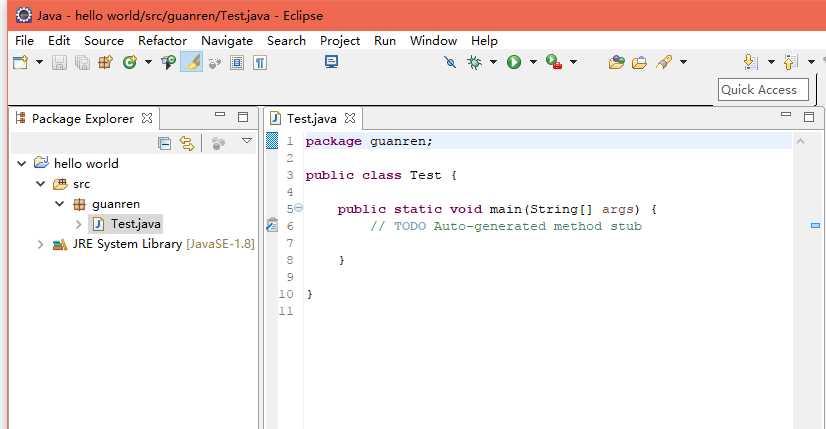This screenshot has width=826, height=429.
Task: Toggle Skip All Breakpoints
Action: coord(450,62)
